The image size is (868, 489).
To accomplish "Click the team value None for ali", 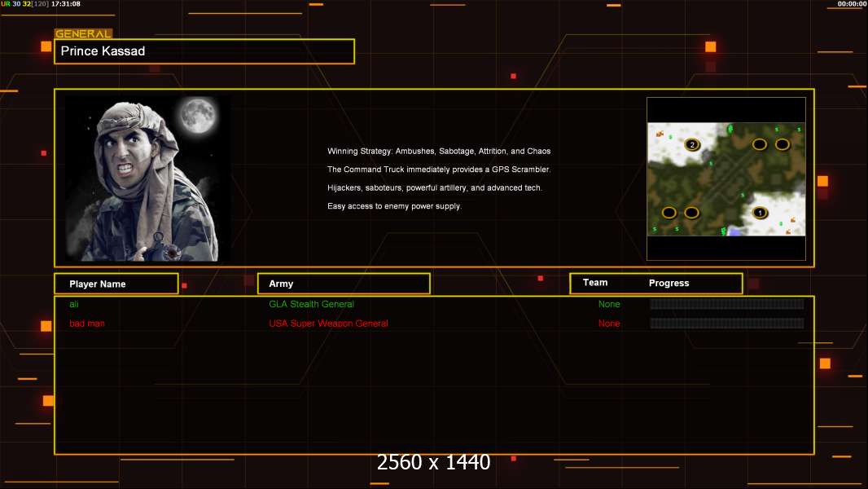I will click(609, 304).
